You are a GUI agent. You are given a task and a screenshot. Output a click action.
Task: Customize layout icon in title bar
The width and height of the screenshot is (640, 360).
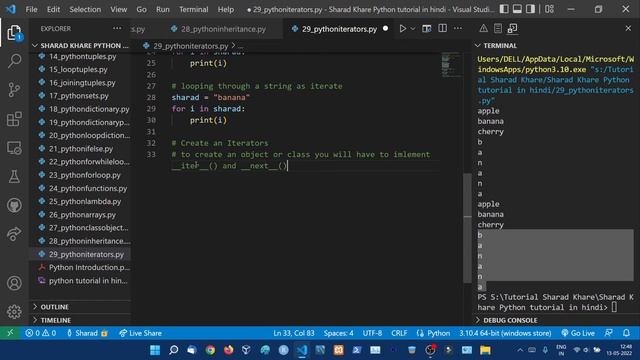pyautogui.click(x=549, y=9)
